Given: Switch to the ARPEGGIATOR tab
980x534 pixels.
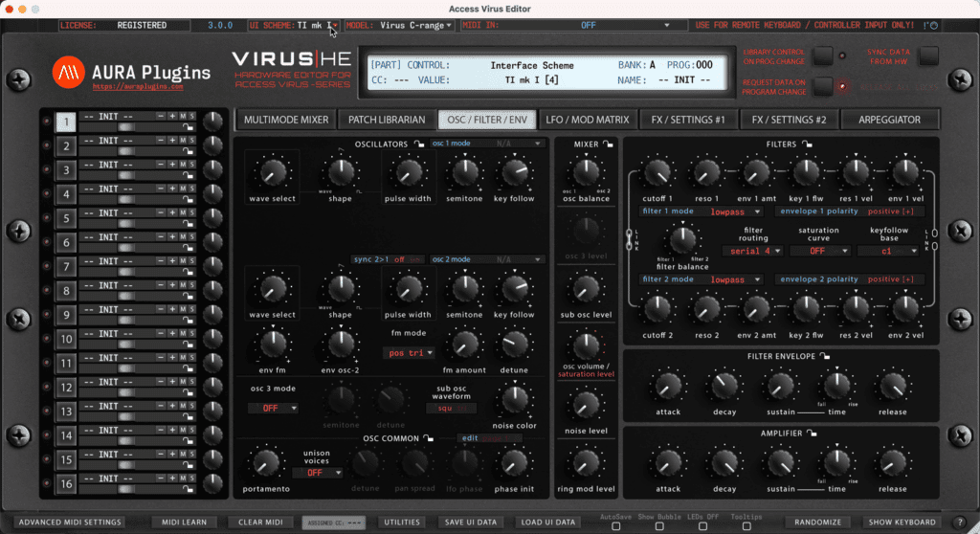Looking at the screenshot, I should coord(889,120).
